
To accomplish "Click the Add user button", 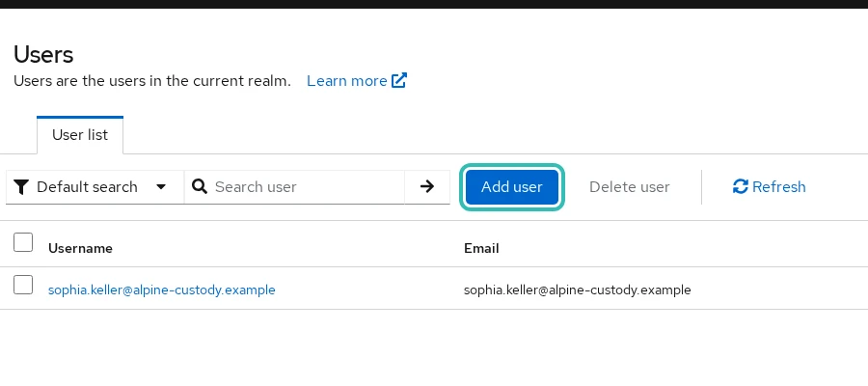I will click(x=512, y=187).
